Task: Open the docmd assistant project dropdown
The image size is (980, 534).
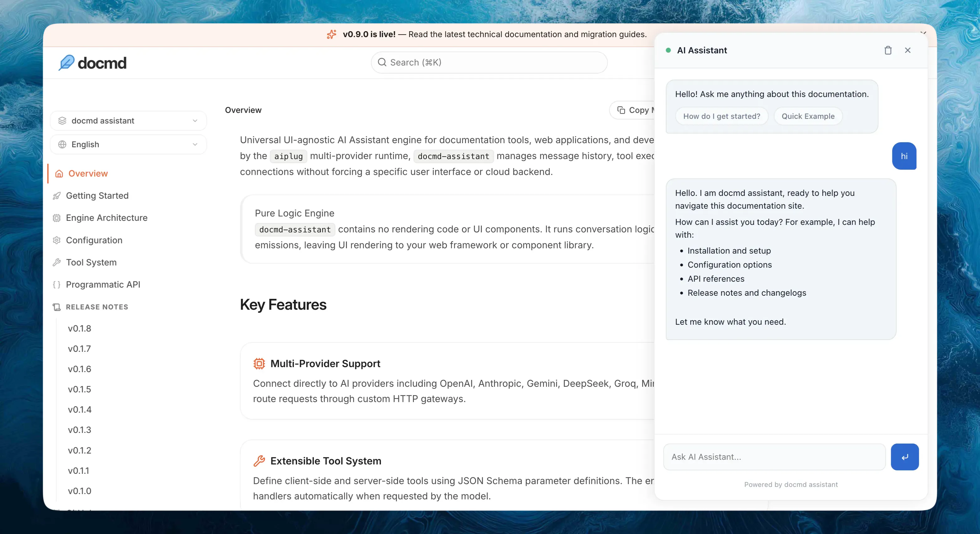Action: tap(128, 121)
